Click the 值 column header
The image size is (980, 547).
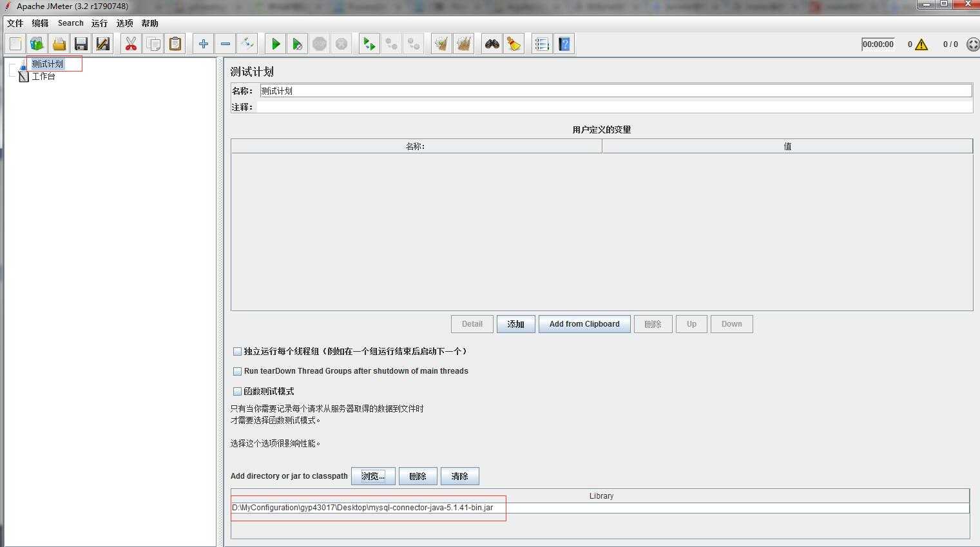pyautogui.click(x=787, y=146)
